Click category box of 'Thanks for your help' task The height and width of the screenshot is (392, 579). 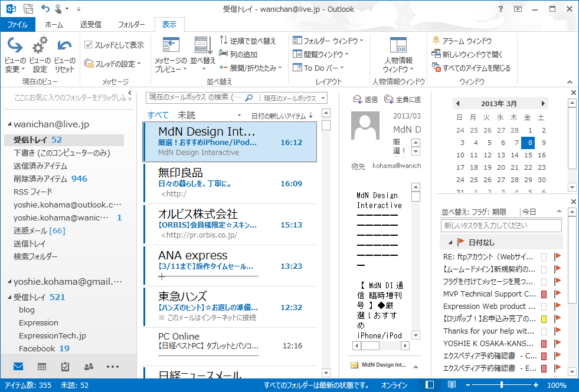pyautogui.click(x=544, y=331)
